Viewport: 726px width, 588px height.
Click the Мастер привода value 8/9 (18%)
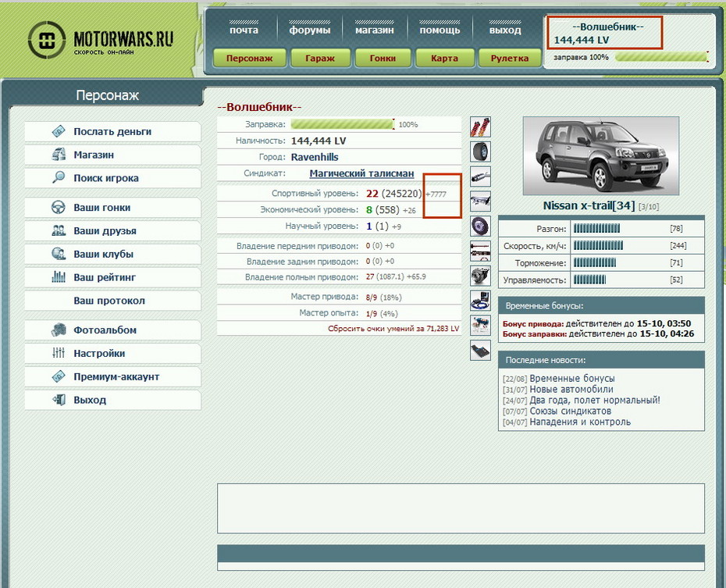pyautogui.click(x=384, y=298)
